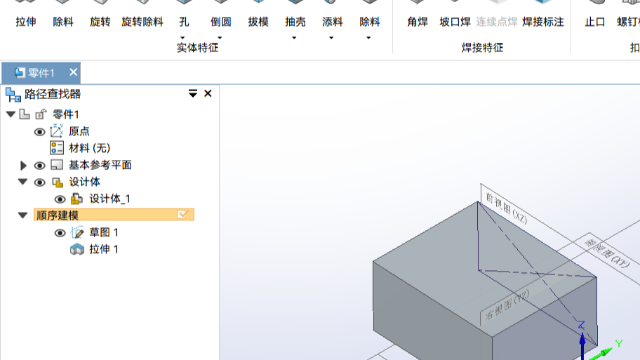
Task: Click the 路径查找器 panel icon
Action: click(x=13, y=95)
